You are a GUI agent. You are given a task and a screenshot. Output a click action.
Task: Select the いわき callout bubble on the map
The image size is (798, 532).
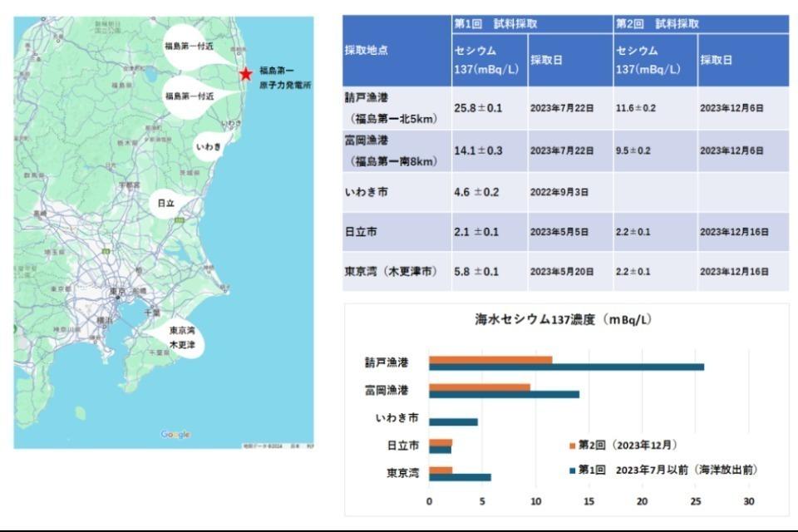click(x=208, y=147)
